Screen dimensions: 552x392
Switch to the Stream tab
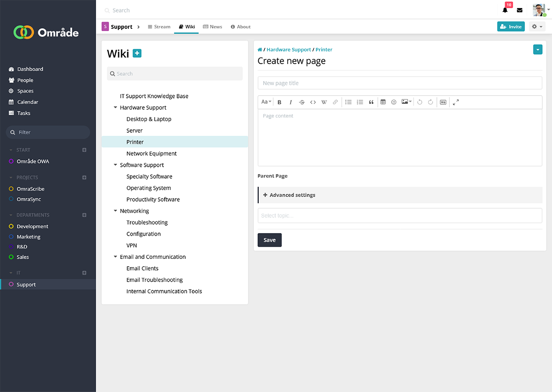click(159, 27)
